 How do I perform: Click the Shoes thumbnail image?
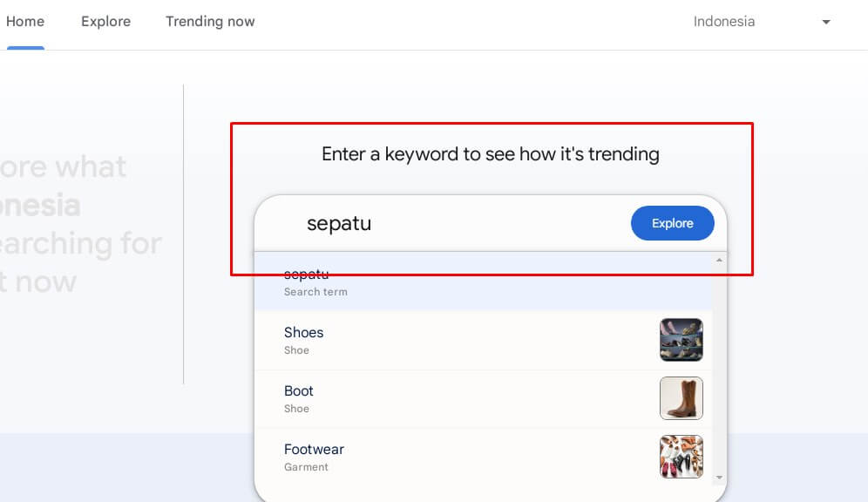(x=682, y=340)
